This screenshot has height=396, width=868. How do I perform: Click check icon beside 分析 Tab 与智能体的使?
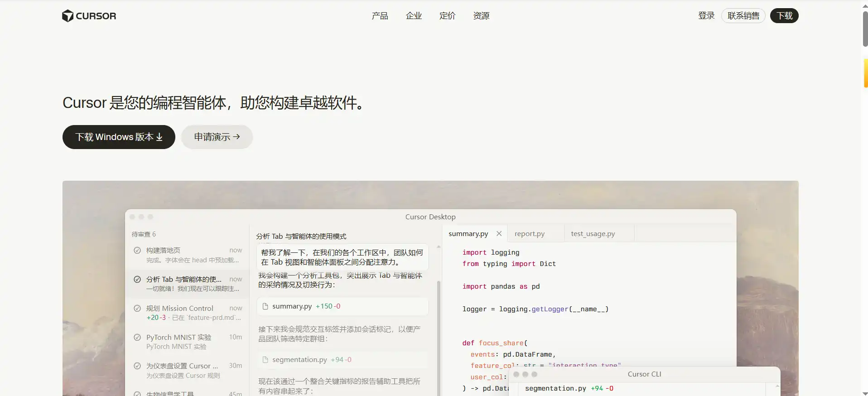click(137, 279)
